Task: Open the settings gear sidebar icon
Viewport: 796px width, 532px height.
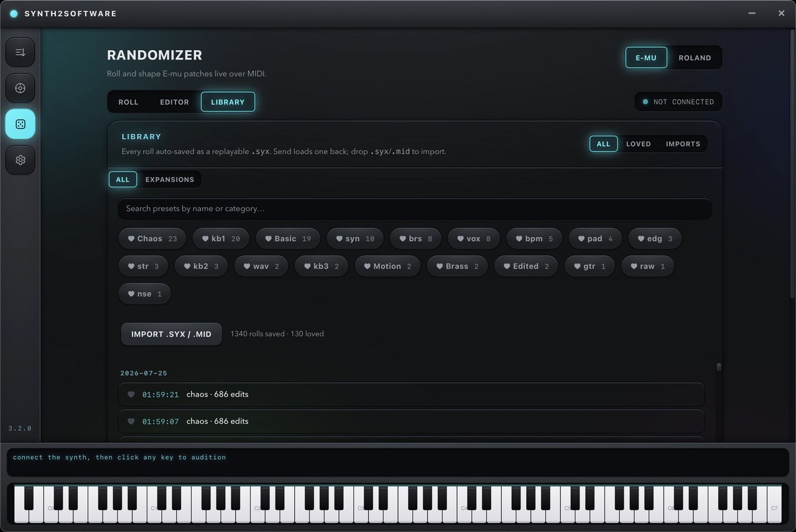Action: pos(20,160)
